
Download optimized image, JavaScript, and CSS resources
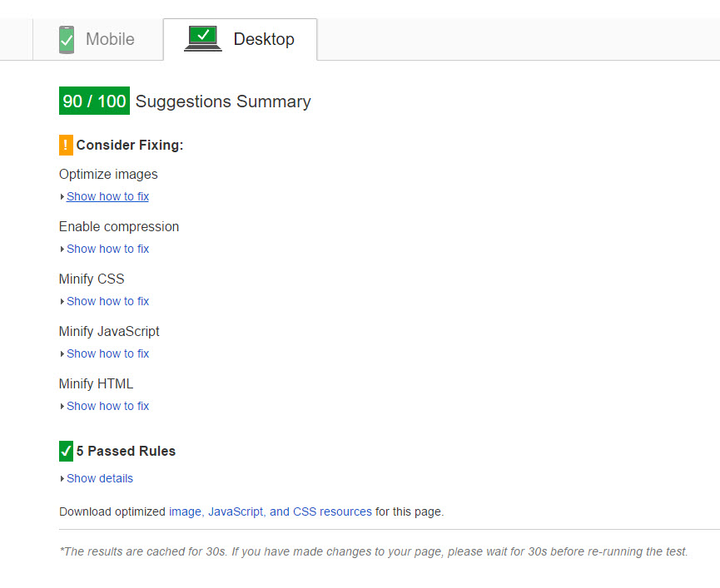point(270,511)
